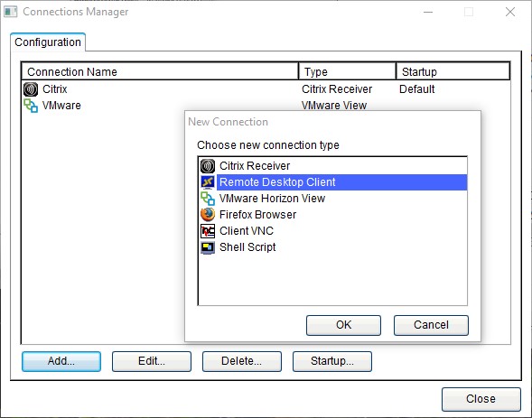Confirm with the OK button
The height and width of the screenshot is (418, 532).
(x=343, y=325)
